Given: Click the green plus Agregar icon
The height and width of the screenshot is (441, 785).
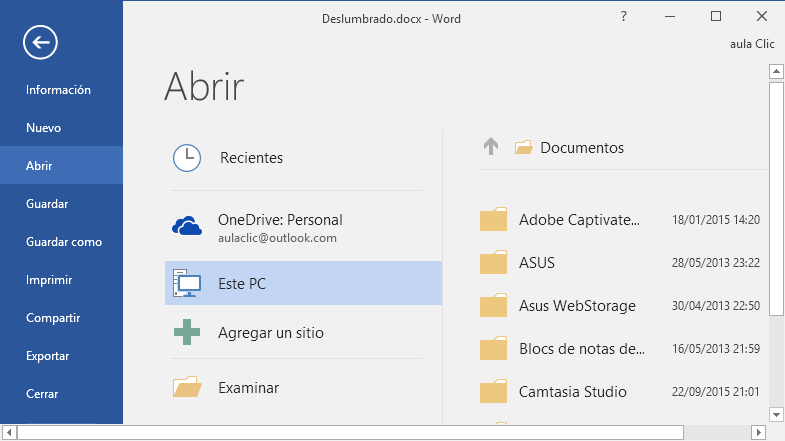Looking at the screenshot, I should 187,332.
